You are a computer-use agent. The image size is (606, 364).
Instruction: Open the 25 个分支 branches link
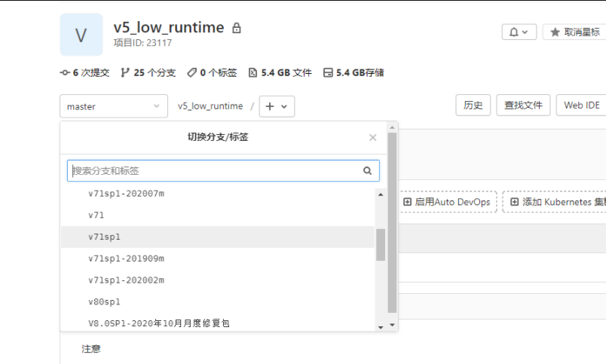[x=148, y=73]
